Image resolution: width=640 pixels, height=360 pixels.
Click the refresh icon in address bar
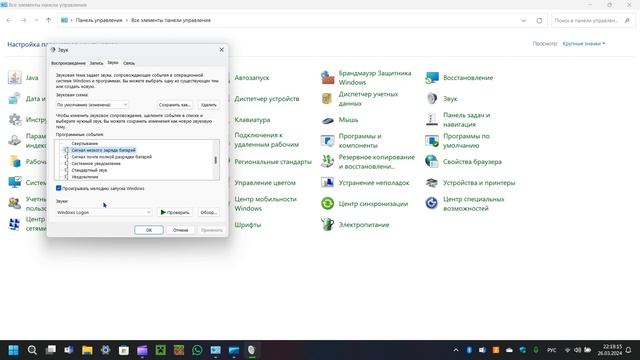click(539, 20)
